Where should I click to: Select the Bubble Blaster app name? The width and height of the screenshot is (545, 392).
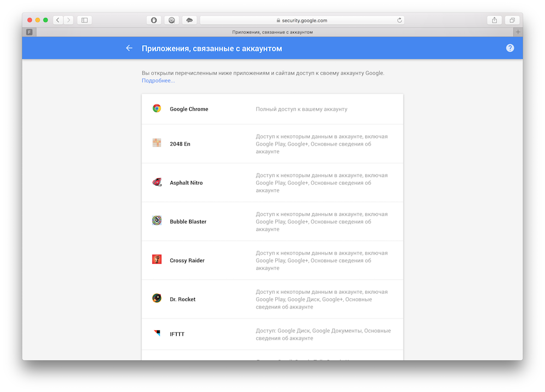188,221
